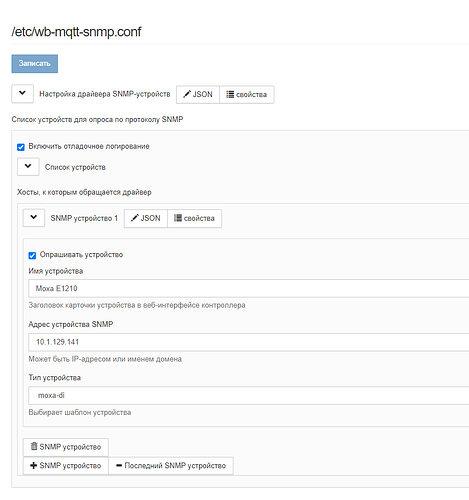The height and width of the screenshot is (500, 469).
Task: Click the SNMP устройство 1 title
Action: click(84, 218)
